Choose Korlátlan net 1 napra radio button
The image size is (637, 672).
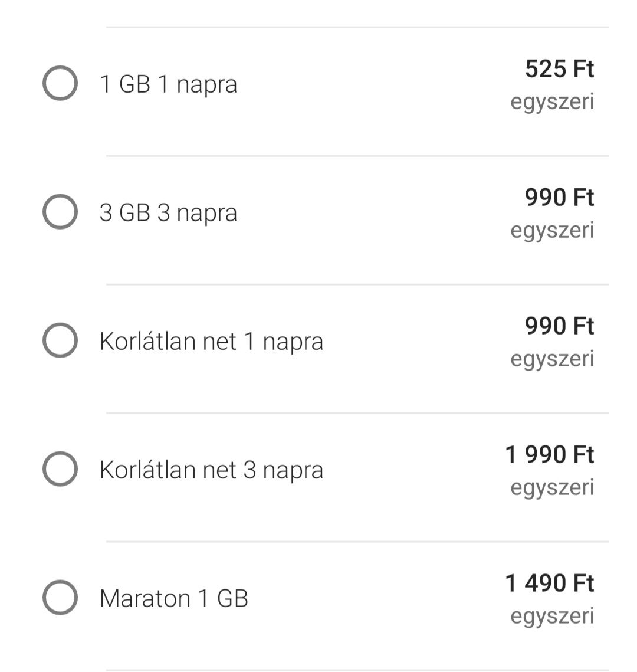coord(60,340)
